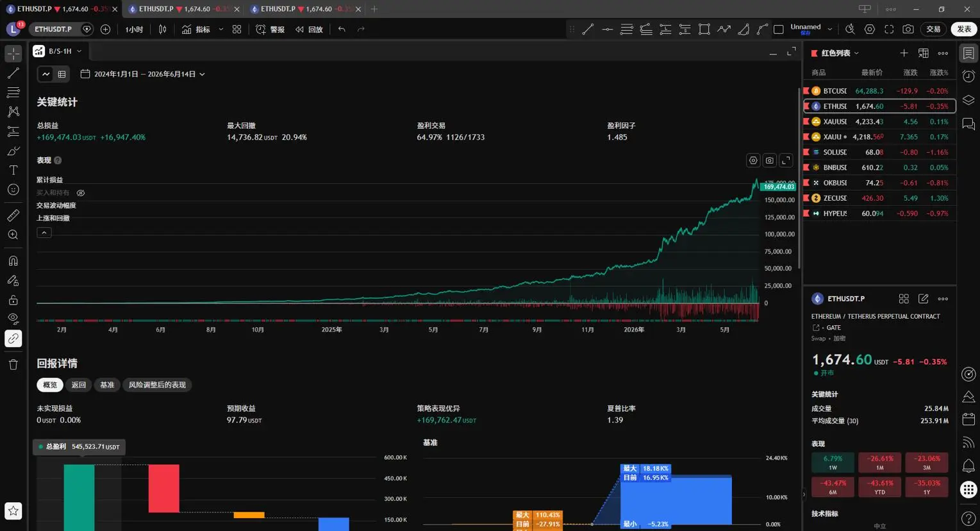The width and height of the screenshot is (980, 531).
Task: Click the green 总盈利 waterfall bar
Action: point(79,498)
